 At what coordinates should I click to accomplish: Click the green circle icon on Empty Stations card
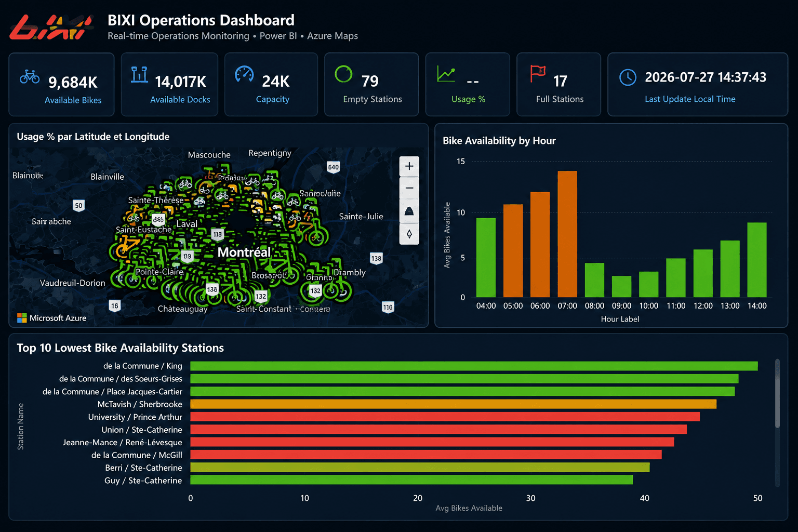click(x=343, y=74)
